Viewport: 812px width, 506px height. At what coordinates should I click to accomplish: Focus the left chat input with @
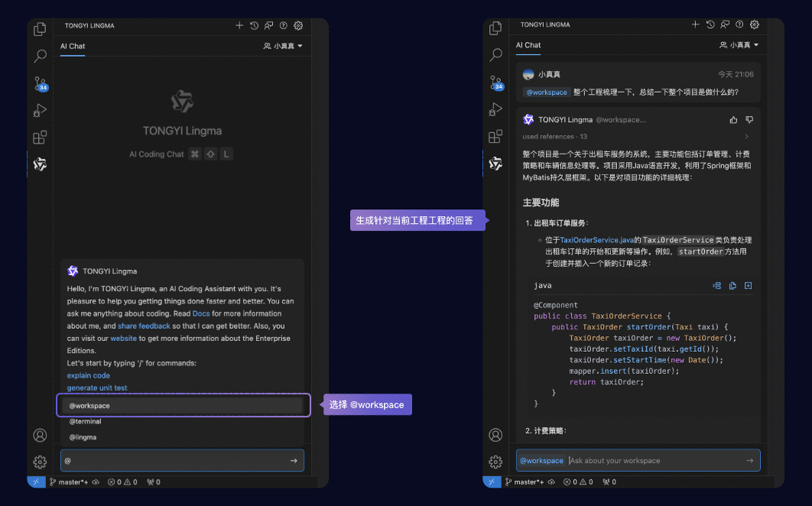point(182,460)
